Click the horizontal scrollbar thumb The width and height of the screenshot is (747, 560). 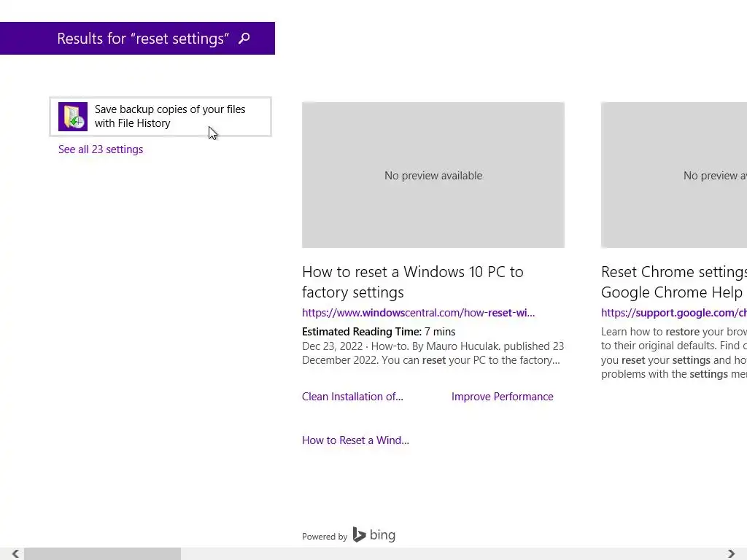coord(102,554)
